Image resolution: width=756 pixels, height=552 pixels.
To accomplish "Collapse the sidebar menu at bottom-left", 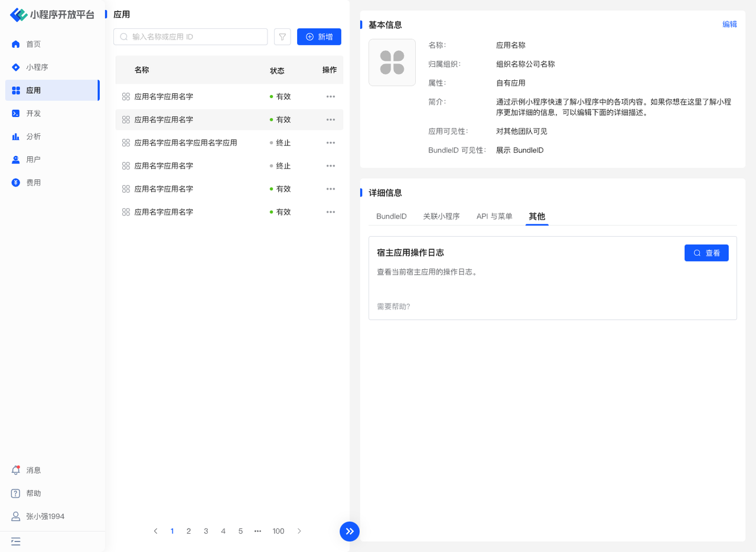I will click(16, 541).
